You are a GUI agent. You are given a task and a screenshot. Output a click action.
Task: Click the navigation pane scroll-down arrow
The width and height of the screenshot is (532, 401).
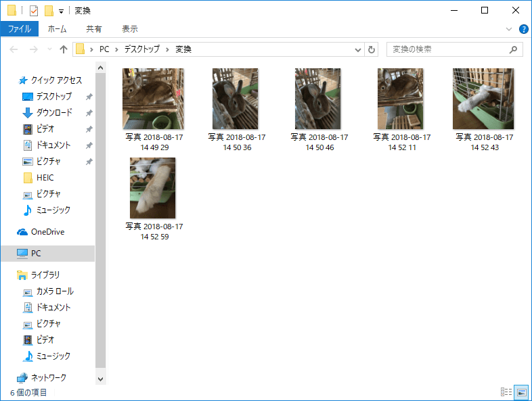click(x=100, y=379)
